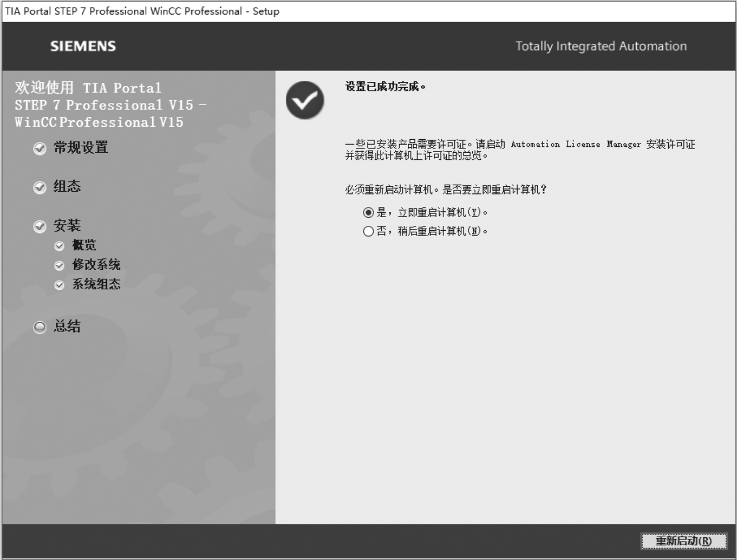Click the checkmark icon beside 系统组态

[x=60, y=285]
